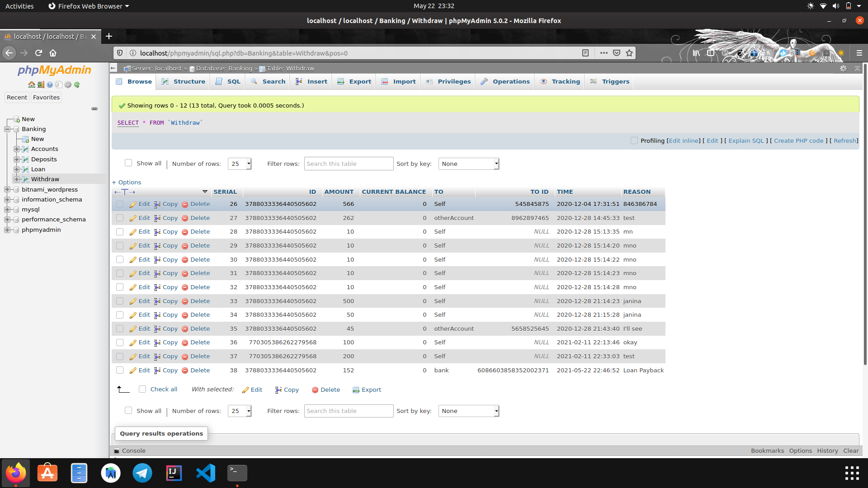The image size is (868, 488).
Task: Open the top Sort by key dropdown
Action: [x=469, y=164]
